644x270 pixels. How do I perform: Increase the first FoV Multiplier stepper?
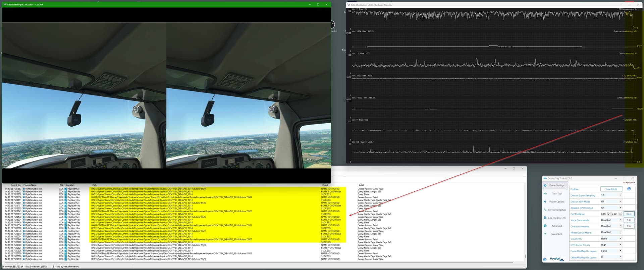tap(609, 213)
